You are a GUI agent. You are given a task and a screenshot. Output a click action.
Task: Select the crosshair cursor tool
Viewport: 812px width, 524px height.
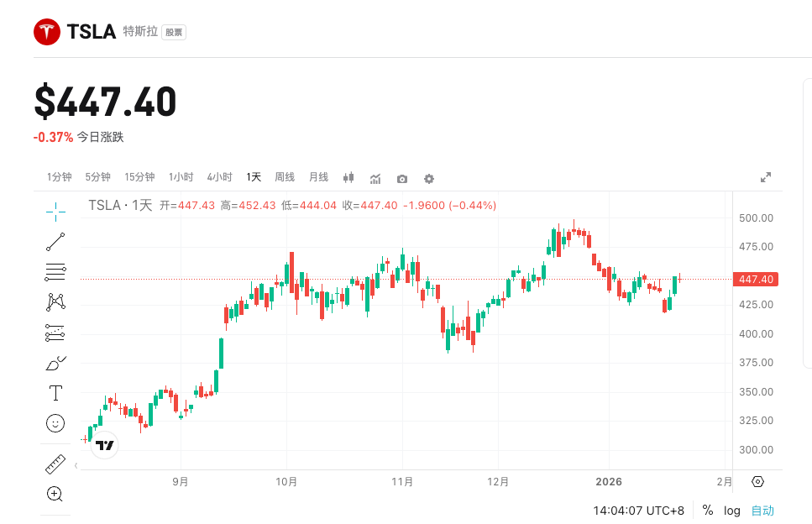54,209
